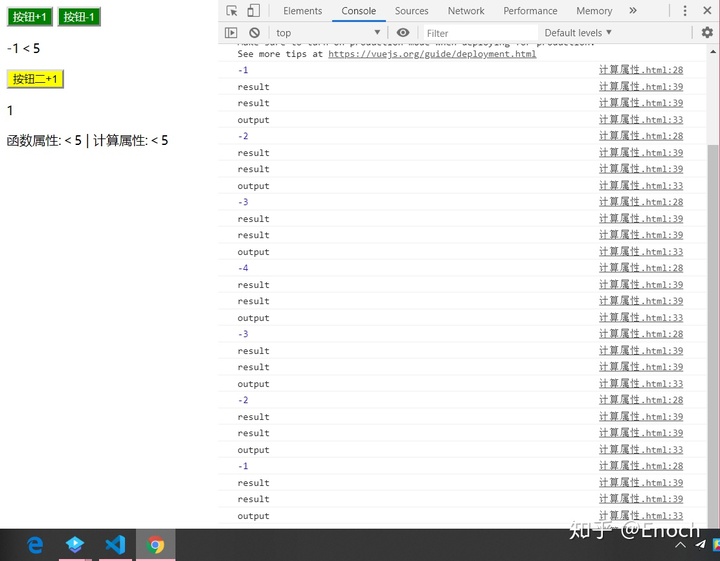Select the first output log message
Screen dimensions: 720x561
(x=253, y=120)
